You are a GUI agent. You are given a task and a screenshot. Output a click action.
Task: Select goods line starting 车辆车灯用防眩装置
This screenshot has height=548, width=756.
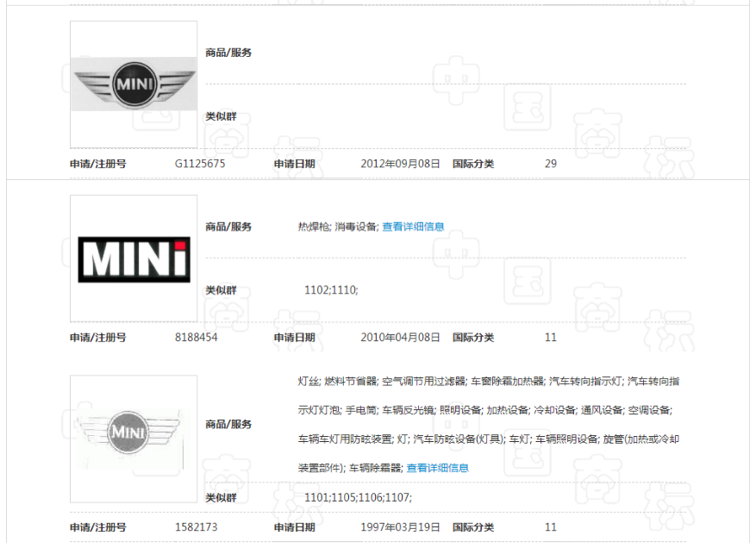[489, 439]
